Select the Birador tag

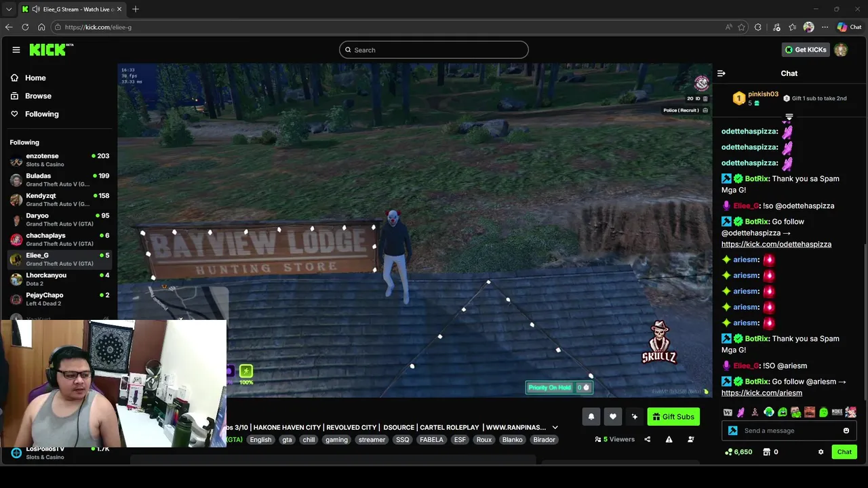pos(544,440)
